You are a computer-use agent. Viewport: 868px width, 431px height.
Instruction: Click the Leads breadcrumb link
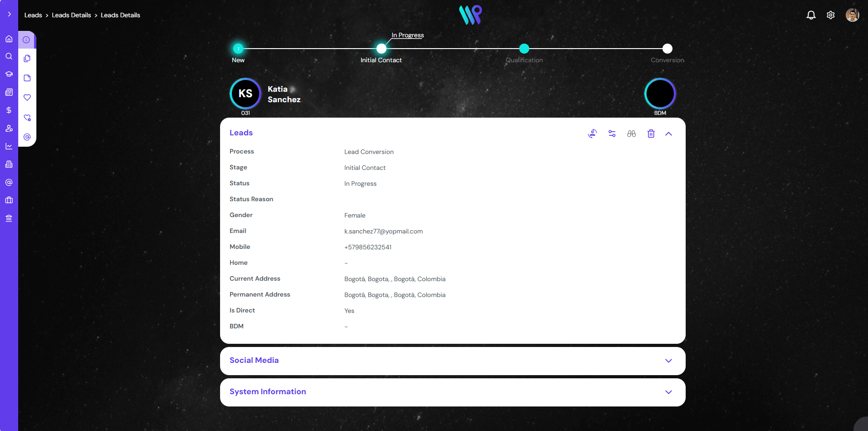33,15
